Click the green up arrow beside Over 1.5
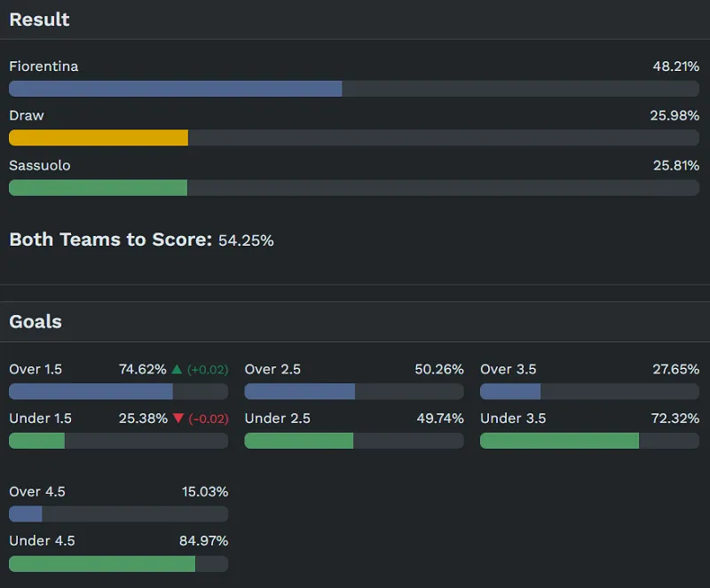The height and width of the screenshot is (588, 710). pyautogui.click(x=177, y=370)
